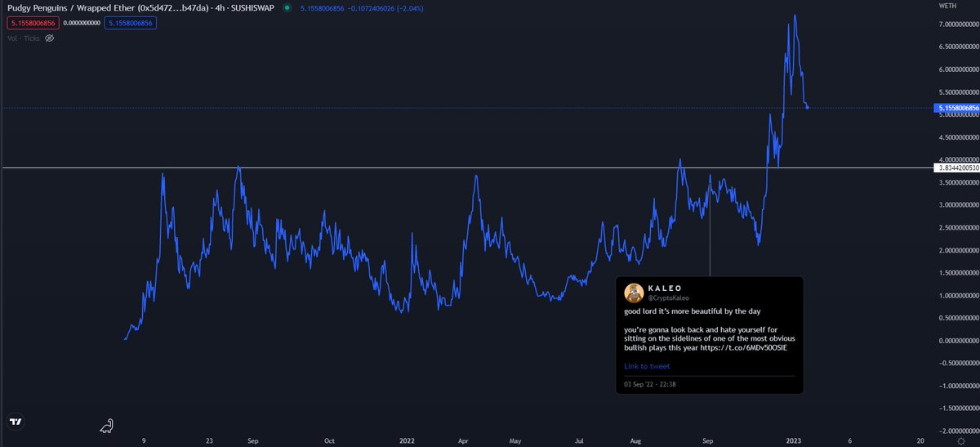Click the 7.0000000000 price axis label
Image resolution: width=980 pixels, height=447 pixels.
pos(958,25)
